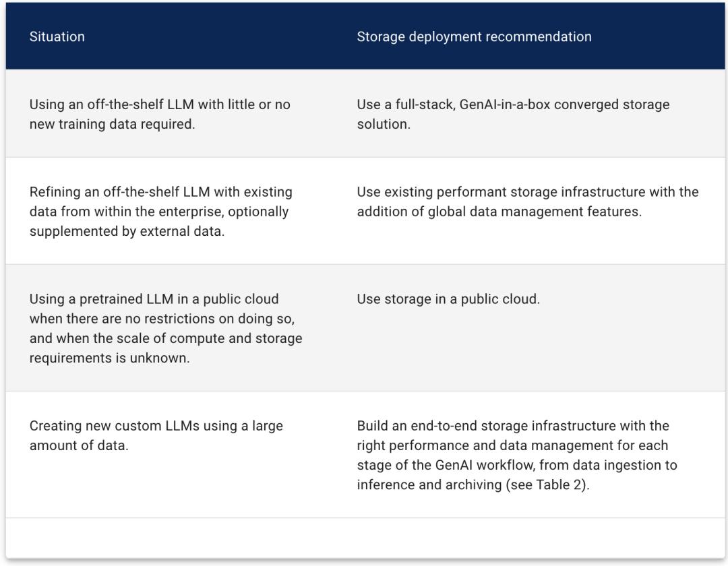Click the empty bottom row of the table

tap(364, 538)
